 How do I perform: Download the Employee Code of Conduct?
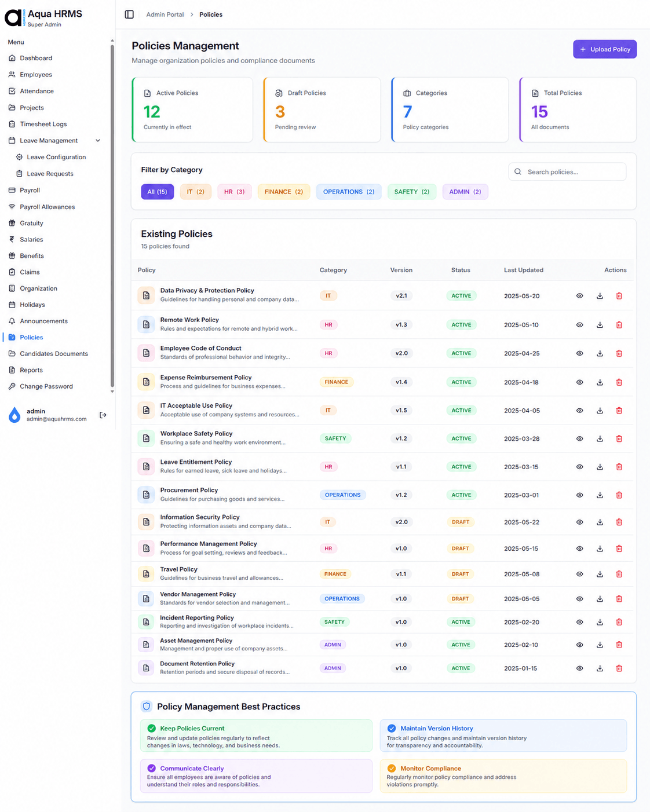click(x=600, y=353)
